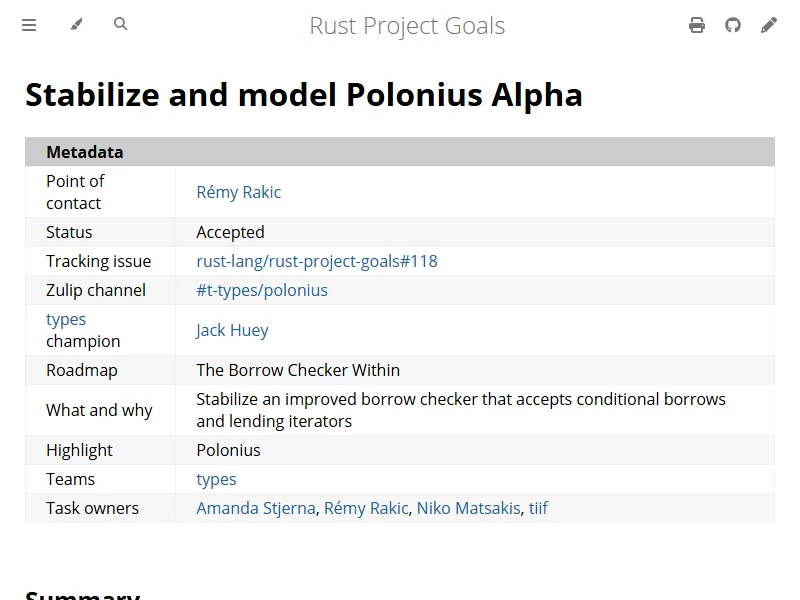Click the Task owners label

click(92, 508)
